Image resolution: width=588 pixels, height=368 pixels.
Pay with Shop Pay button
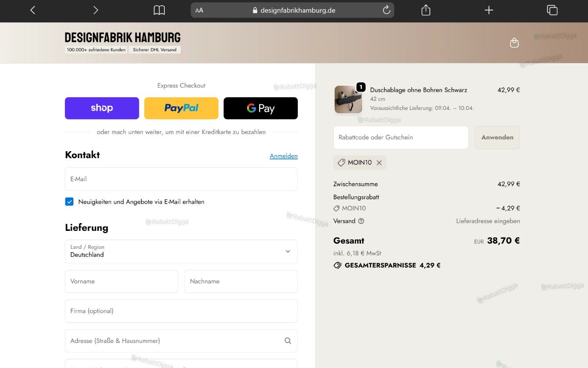102,108
